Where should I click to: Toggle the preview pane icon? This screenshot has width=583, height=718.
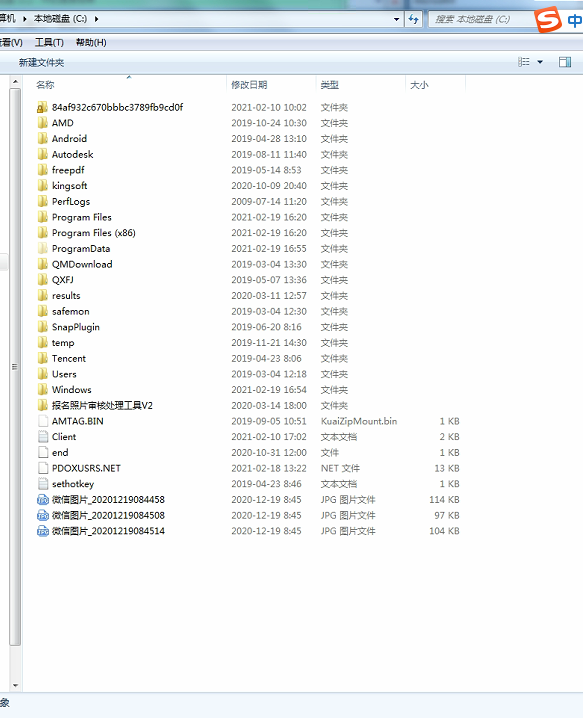[x=565, y=62]
